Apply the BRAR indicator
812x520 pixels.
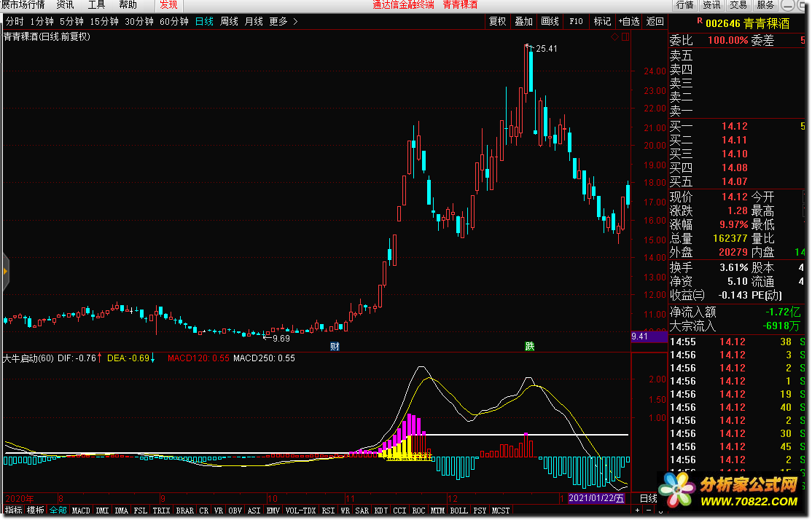coord(185,511)
